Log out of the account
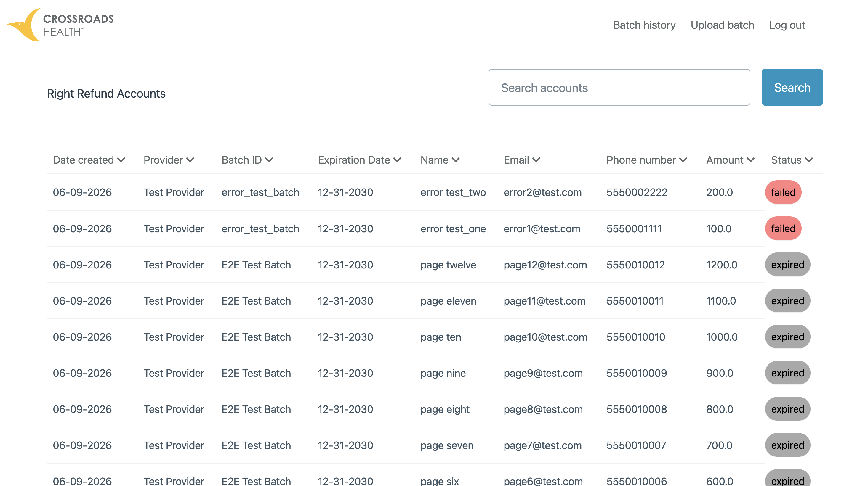 pyautogui.click(x=787, y=25)
